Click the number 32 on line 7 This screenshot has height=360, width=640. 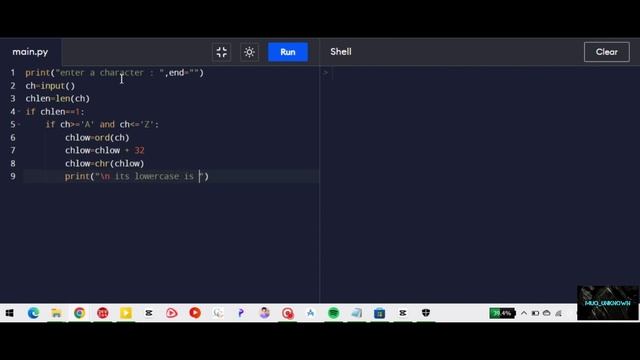(x=139, y=151)
